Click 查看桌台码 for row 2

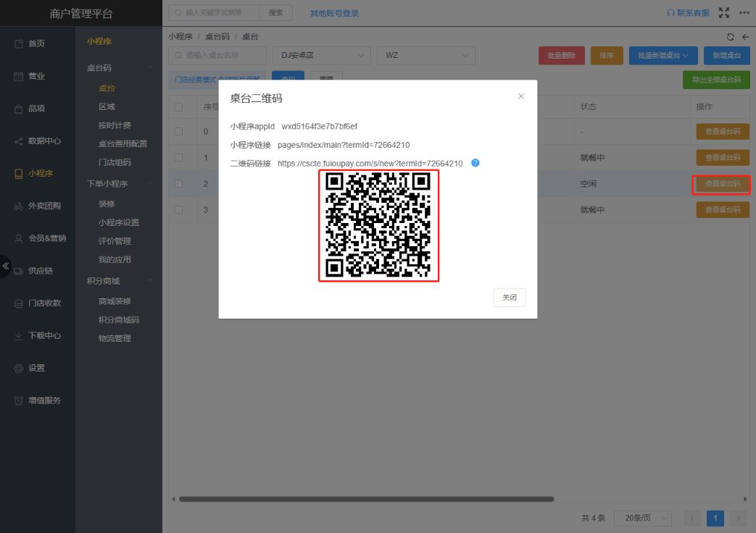(722, 184)
